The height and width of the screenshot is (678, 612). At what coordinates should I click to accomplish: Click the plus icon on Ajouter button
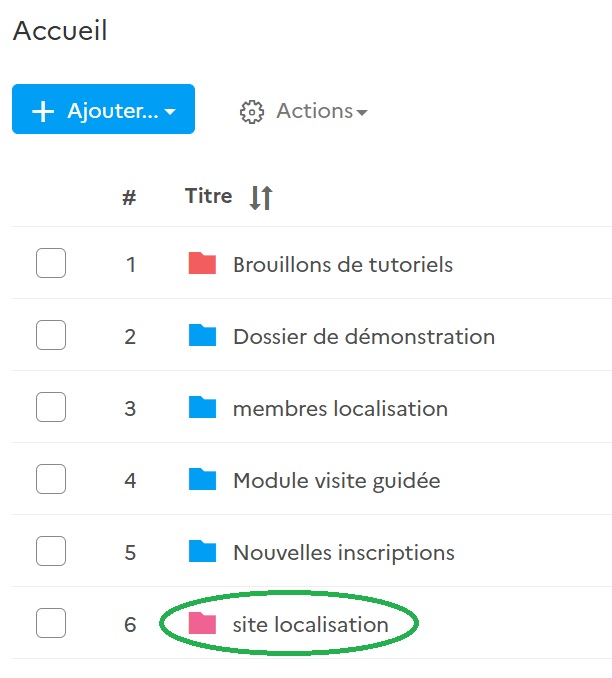[43, 111]
